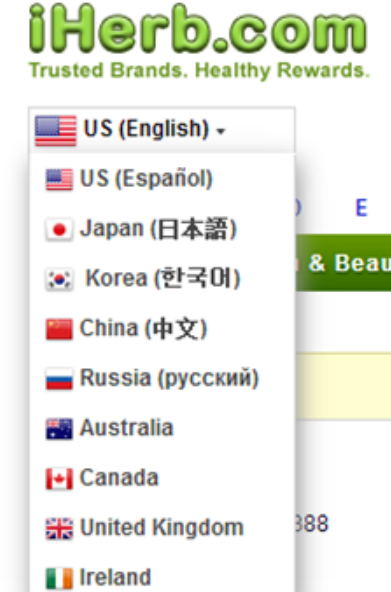Click the Irish flag icon

click(59, 578)
